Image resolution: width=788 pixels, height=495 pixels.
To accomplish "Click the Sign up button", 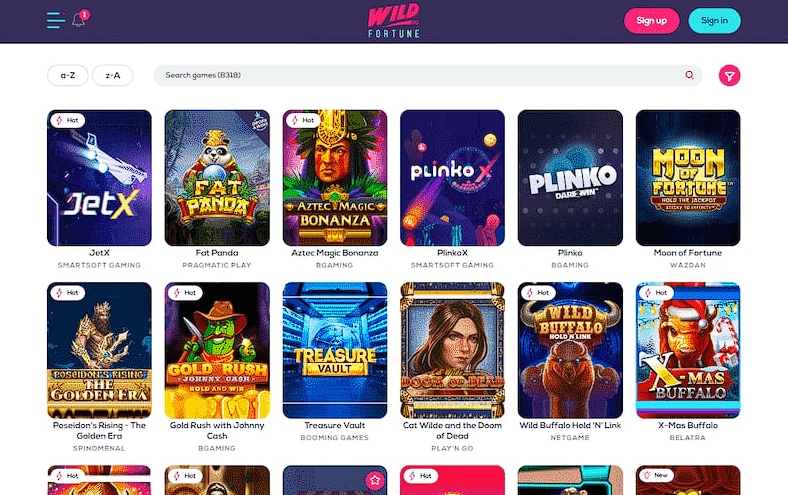I will pos(651,21).
